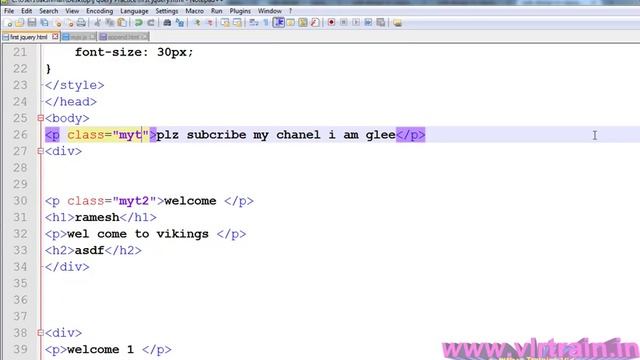Open the Search menu
The height and width of the screenshot is (360, 640).
[x=49, y=11]
